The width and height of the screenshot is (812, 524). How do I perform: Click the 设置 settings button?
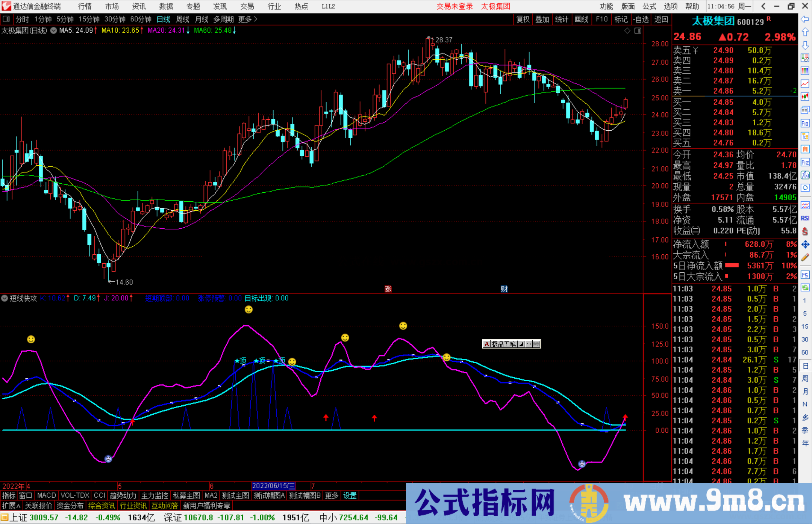pos(350,495)
